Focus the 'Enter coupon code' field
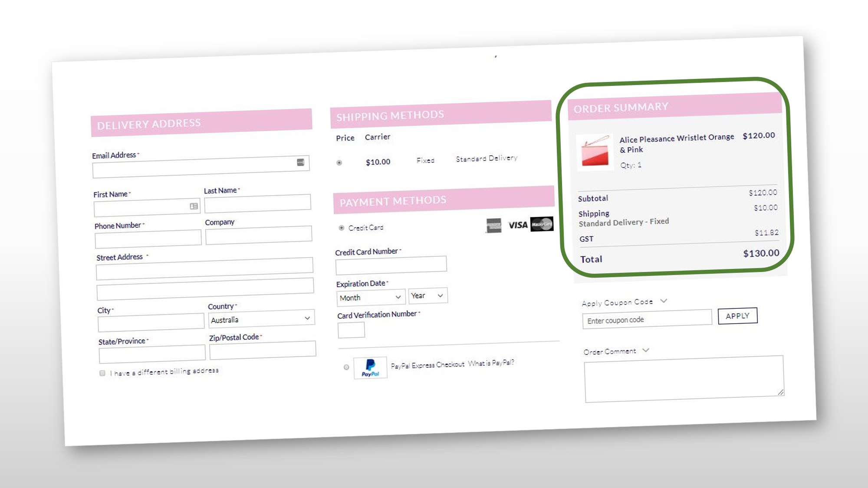 (x=647, y=319)
